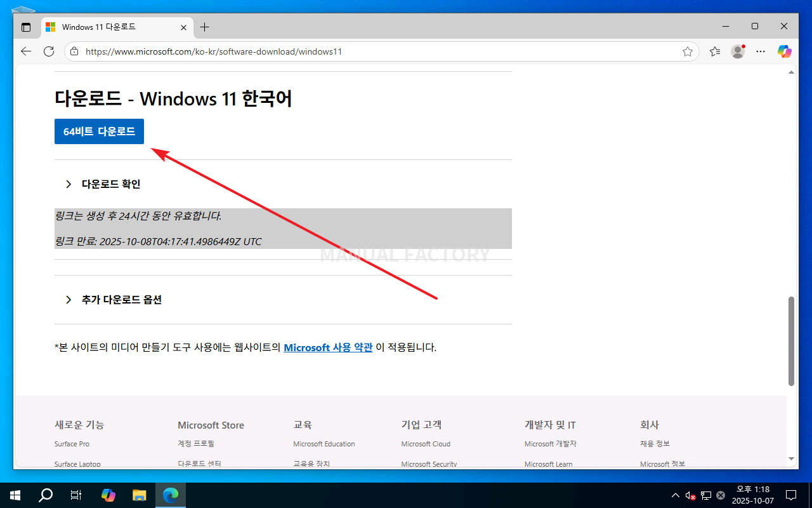This screenshot has height=508, width=812.
Task: Click the page vertical scrollbar thumb
Action: coord(791,340)
